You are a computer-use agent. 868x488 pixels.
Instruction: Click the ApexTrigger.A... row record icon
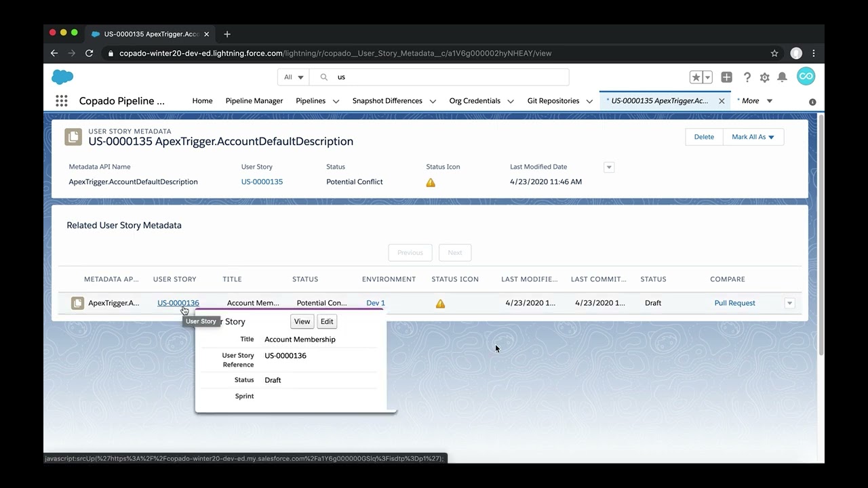[77, 303]
